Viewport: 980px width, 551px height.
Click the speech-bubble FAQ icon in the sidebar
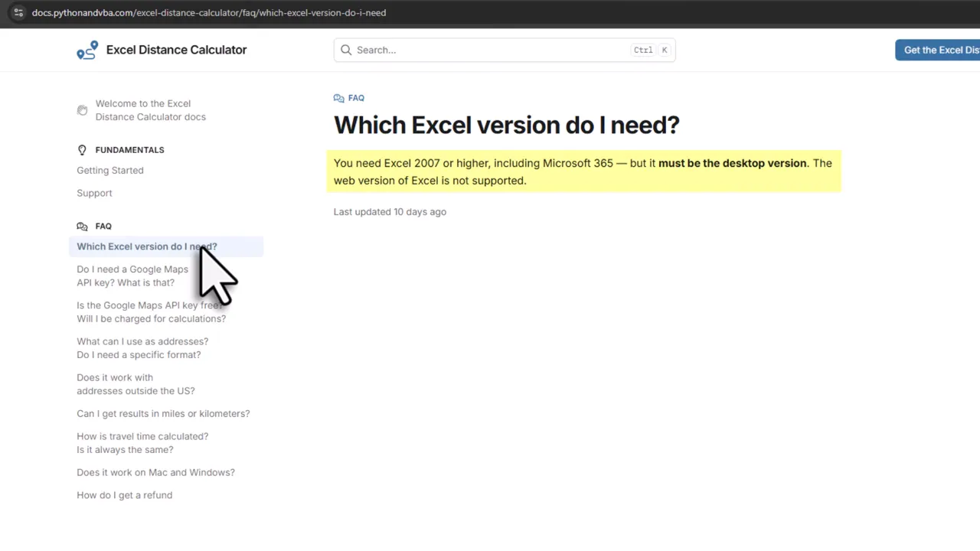pos(82,226)
